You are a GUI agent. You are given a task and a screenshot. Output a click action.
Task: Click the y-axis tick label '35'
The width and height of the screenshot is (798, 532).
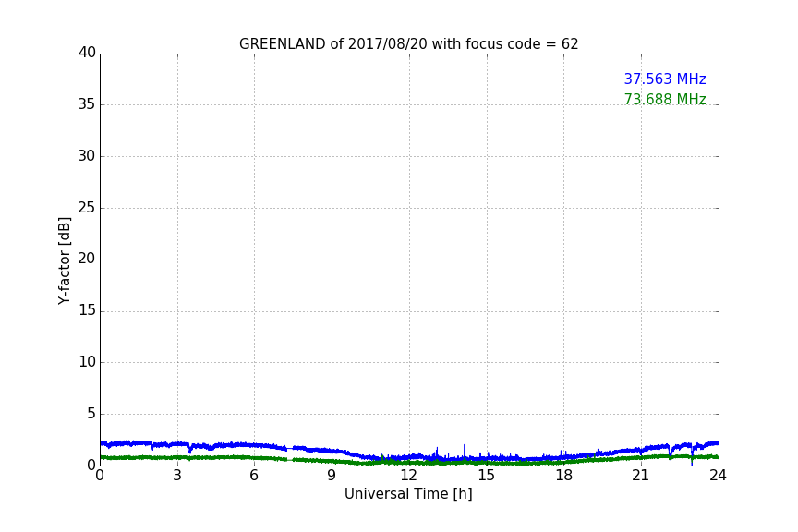(x=87, y=104)
